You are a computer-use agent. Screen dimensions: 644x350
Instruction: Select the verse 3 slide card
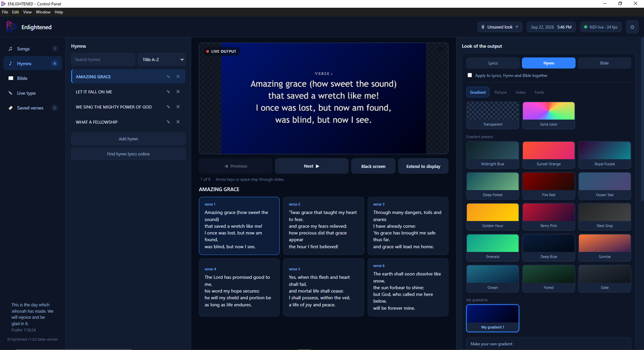pyautogui.click(x=408, y=226)
